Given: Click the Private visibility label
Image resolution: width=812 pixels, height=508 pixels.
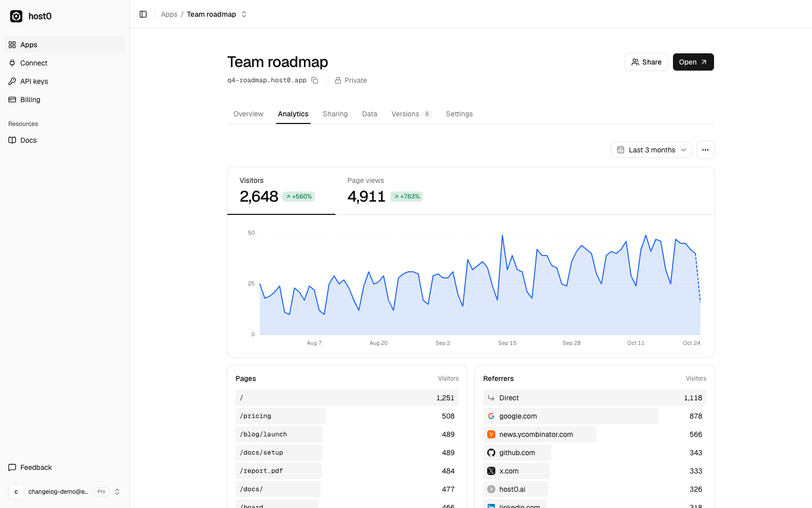Looking at the screenshot, I should (351, 80).
